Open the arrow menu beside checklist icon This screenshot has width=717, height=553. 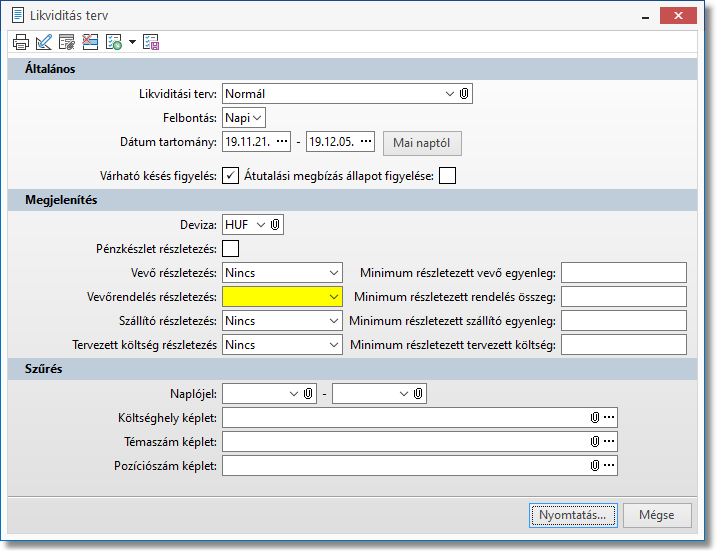point(132,43)
